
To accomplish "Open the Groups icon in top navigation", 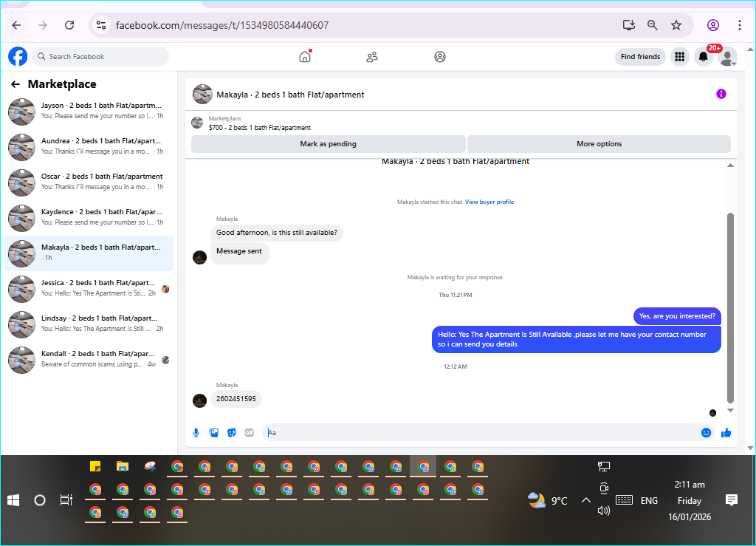I will (x=440, y=57).
